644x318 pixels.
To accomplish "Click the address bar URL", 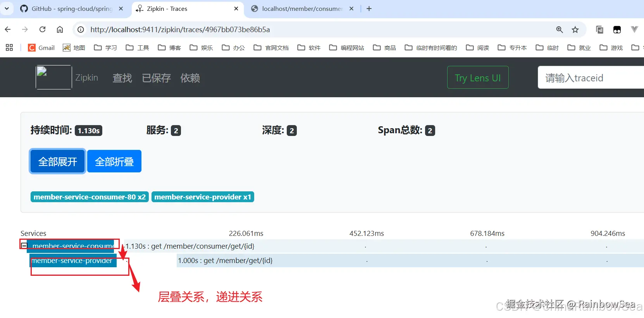I will pyautogui.click(x=180, y=29).
